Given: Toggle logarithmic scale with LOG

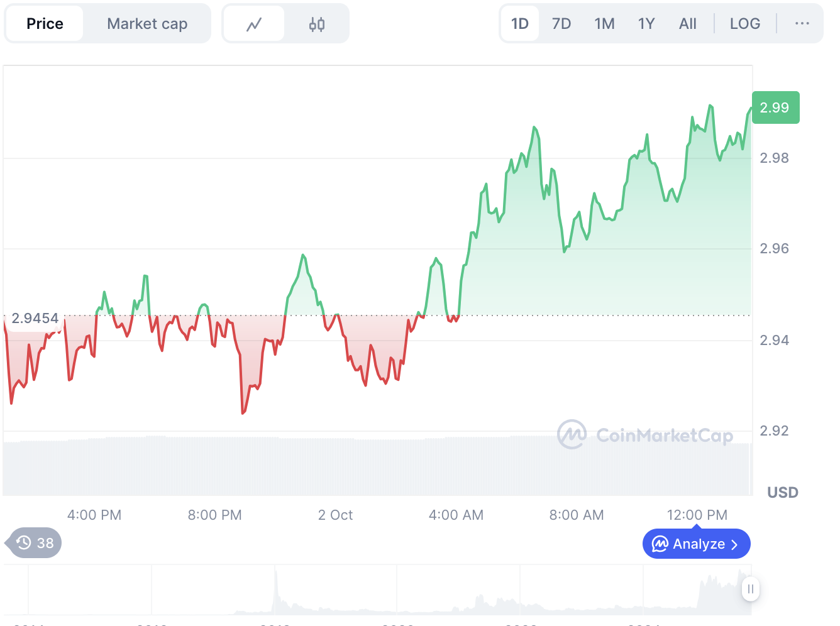Looking at the screenshot, I should [x=745, y=23].
